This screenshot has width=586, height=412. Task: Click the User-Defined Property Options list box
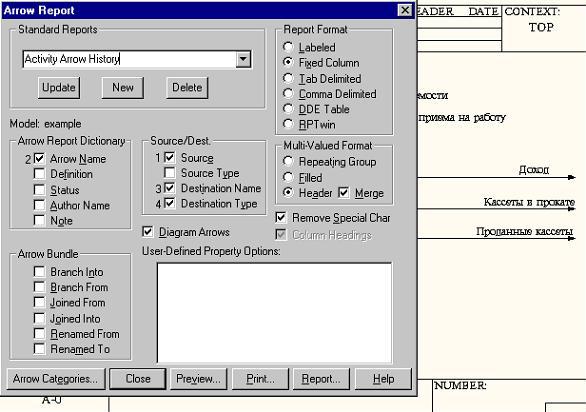click(x=274, y=313)
